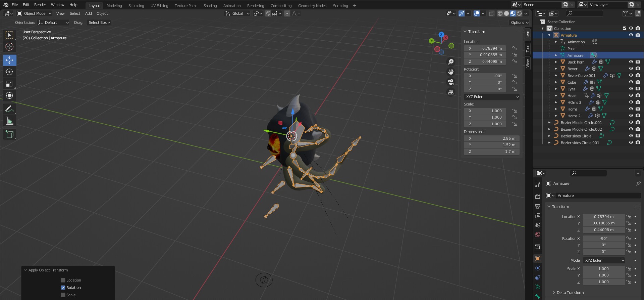
Task: Select the Select Box tool
Action: (9, 35)
